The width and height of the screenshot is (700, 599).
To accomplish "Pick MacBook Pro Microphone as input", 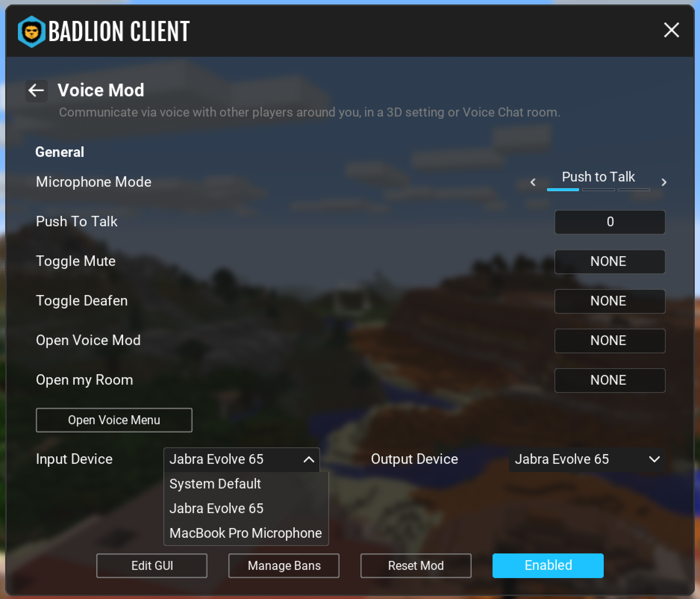I will click(x=246, y=533).
